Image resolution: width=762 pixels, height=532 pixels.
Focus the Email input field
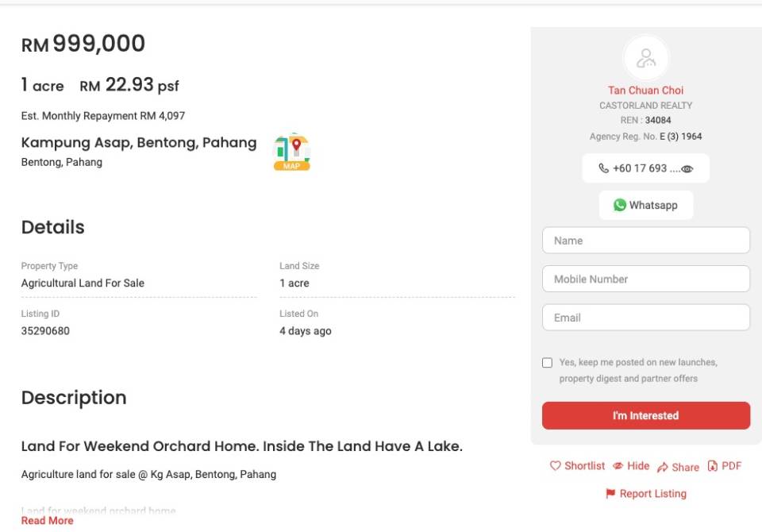point(646,318)
